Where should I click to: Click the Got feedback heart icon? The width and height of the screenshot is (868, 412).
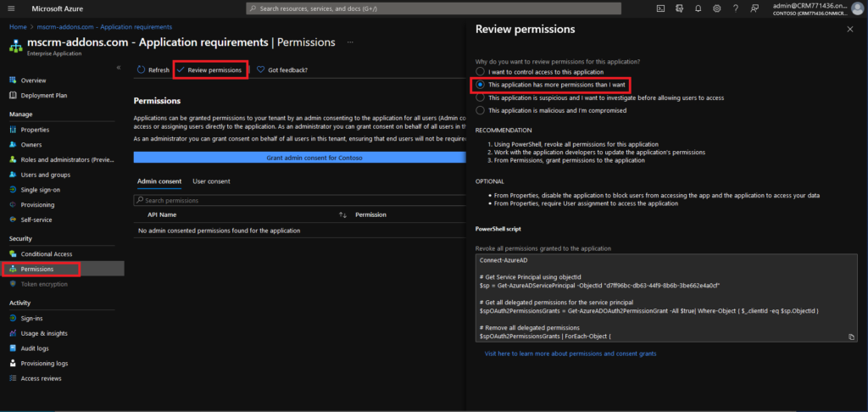[x=260, y=70]
